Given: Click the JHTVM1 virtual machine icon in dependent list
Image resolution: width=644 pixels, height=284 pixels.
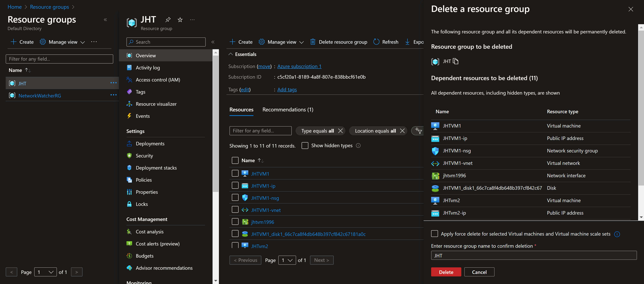Looking at the screenshot, I should (435, 126).
